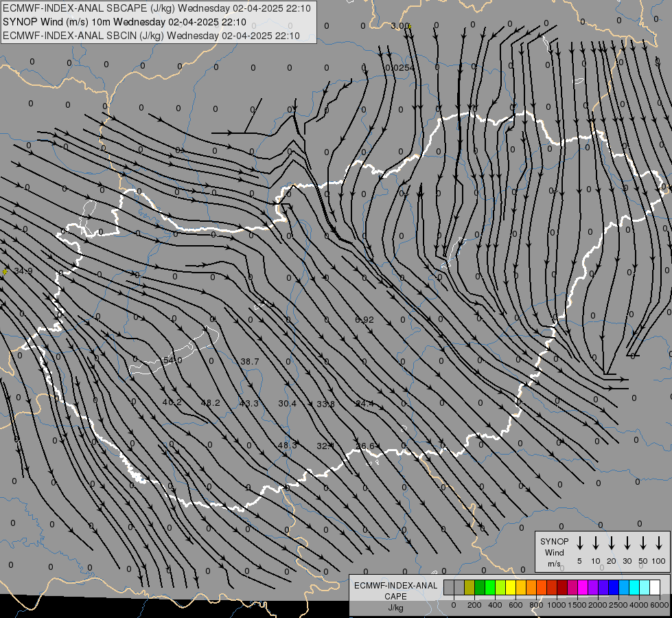This screenshot has width=672, height=618.
Task: Pick the bright magenta CAPE legend swatch
Action: coord(583,587)
